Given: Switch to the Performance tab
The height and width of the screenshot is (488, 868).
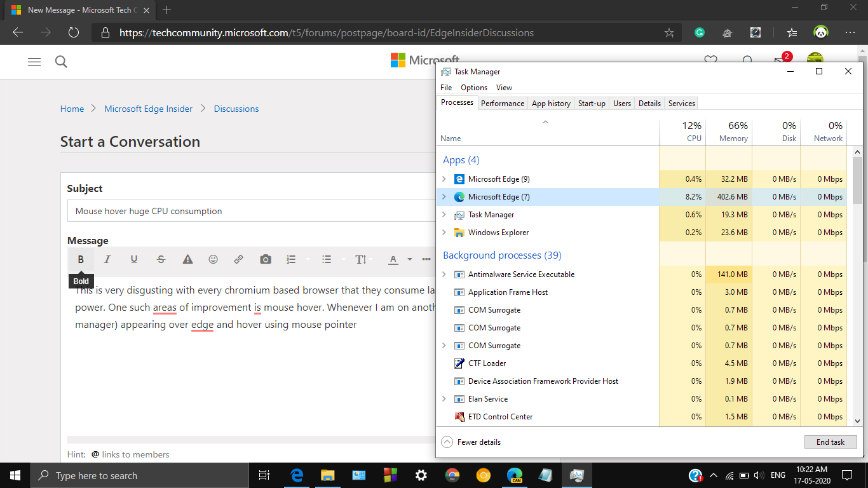Looking at the screenshot, I should pyautogui.click(x=502, y=103).
